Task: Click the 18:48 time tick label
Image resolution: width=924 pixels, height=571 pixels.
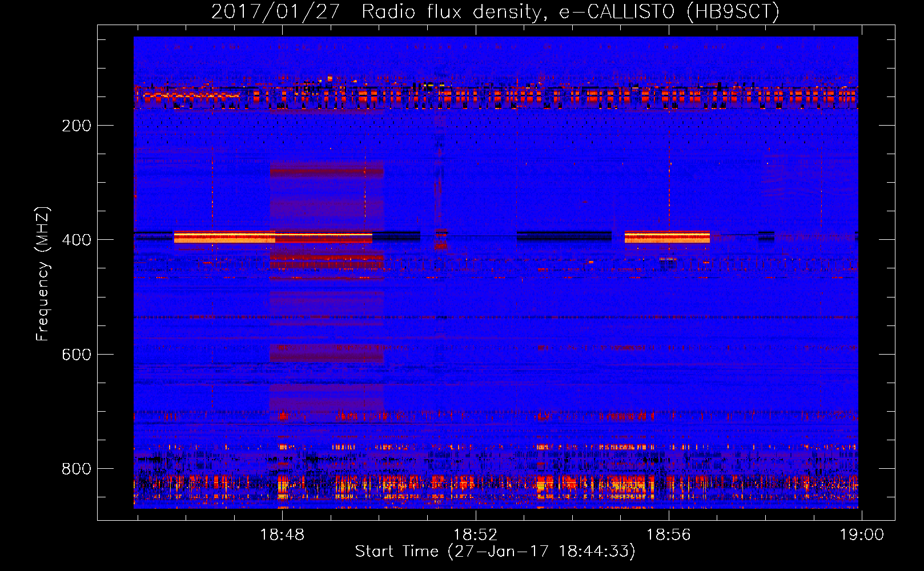Action: coord(283,534)
